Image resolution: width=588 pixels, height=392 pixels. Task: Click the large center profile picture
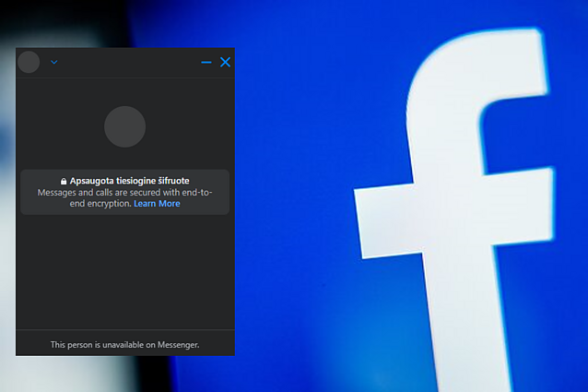click(124, 126)
